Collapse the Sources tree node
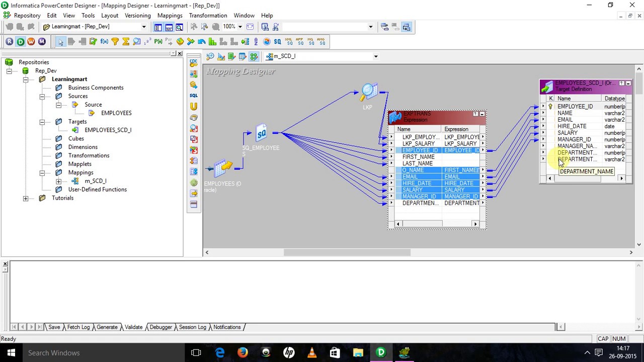This screenshot has height=362, width=644. (42, 96)
